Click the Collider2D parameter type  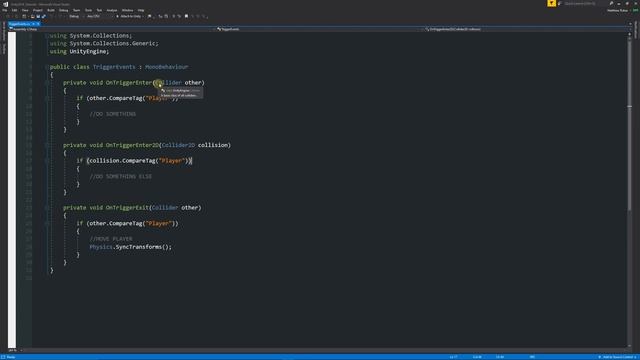[178, 145]
